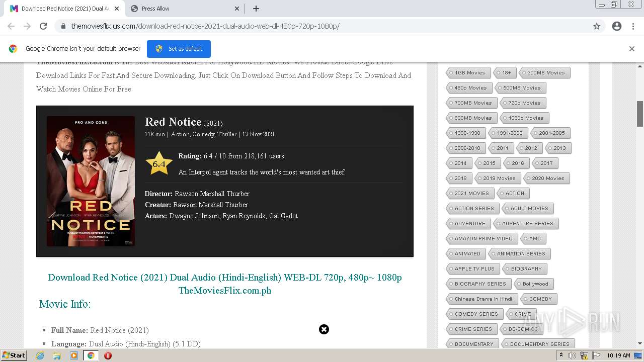Open Chrome's three-dot menu
The width and height of the screenshot is (644, 362).
click(x=633, y=26)
